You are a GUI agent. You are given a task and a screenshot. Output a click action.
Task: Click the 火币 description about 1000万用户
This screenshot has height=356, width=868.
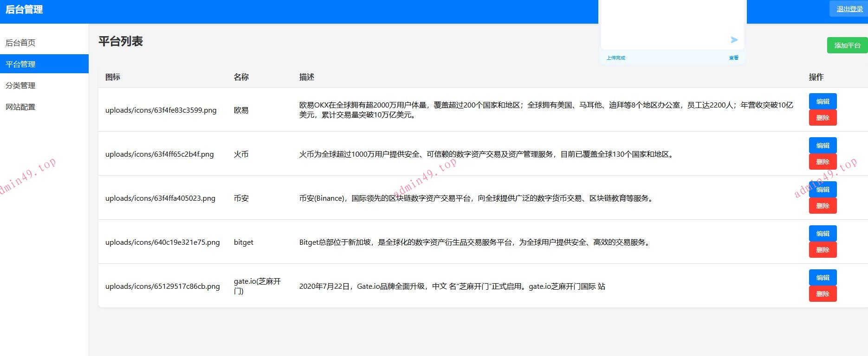point(486,154)
